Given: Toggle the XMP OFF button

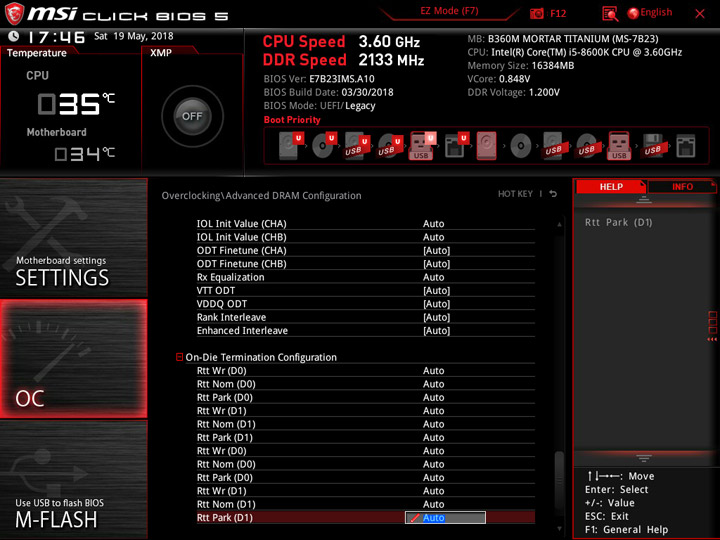Looking at the screenshot, I should (192, 116).
